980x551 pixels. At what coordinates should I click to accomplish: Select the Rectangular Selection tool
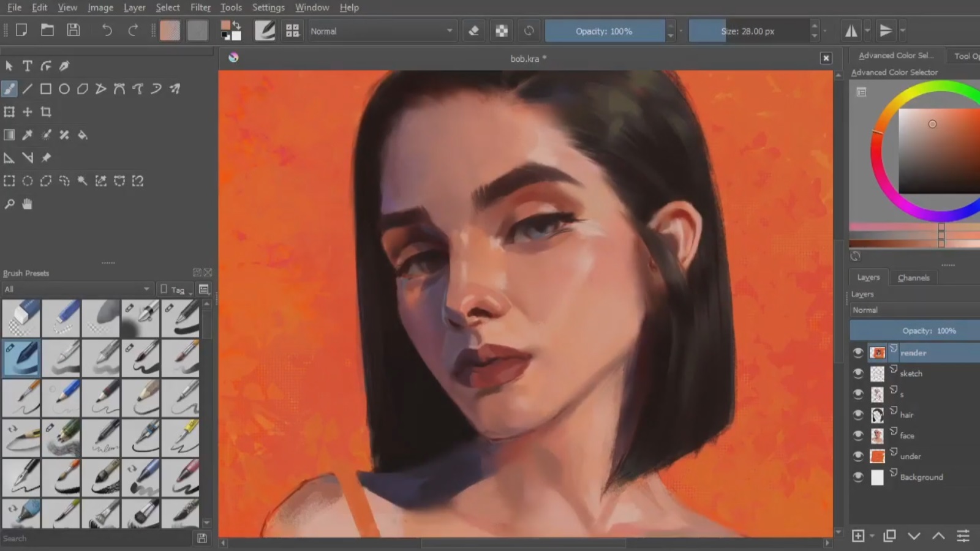(x=9, y=181)
